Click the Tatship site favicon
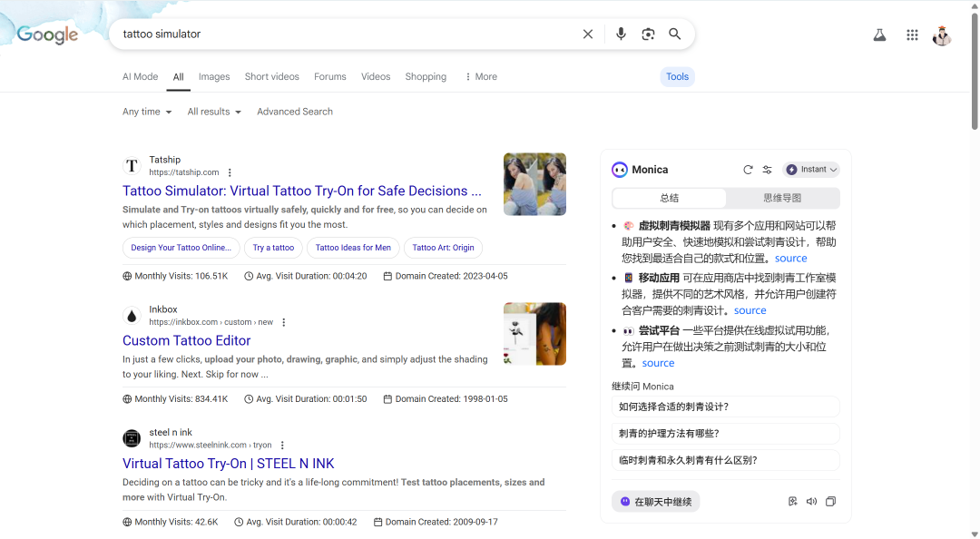 point(132,166)
